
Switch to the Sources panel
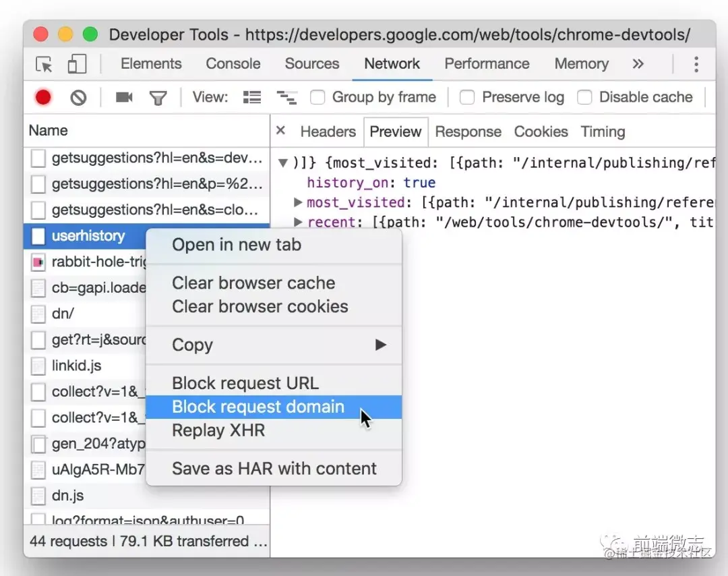point(312,63)
